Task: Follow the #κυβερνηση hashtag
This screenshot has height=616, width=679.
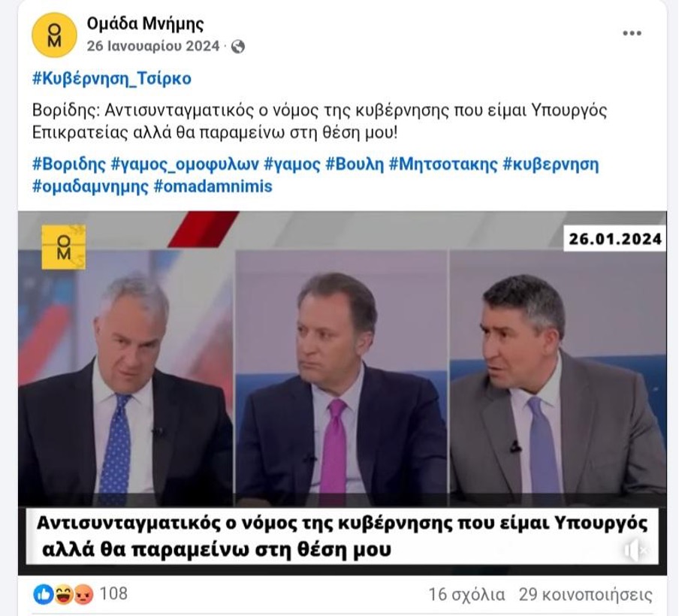Action: [551, 165]
